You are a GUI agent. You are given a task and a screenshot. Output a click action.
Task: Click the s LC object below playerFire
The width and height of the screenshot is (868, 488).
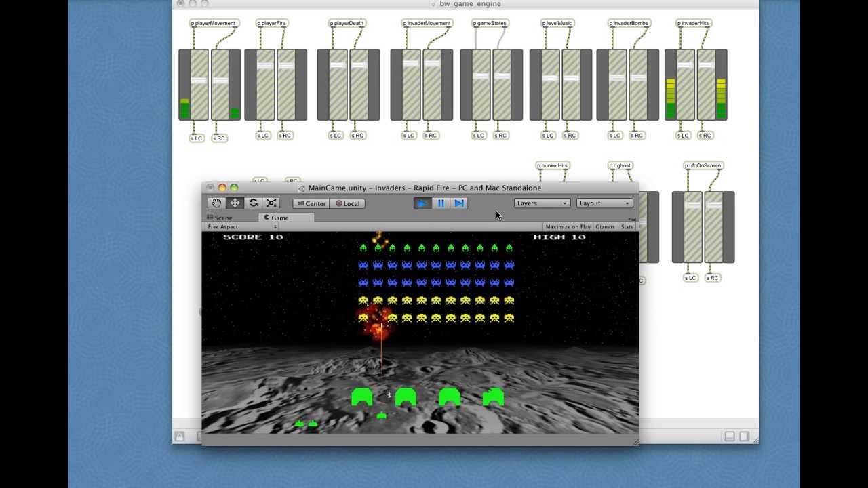click(262, 136)
